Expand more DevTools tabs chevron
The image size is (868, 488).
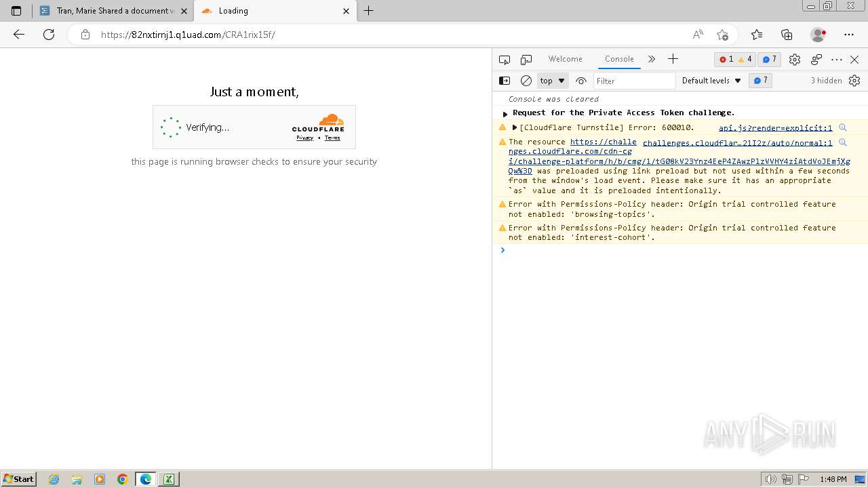click(652, 59)
